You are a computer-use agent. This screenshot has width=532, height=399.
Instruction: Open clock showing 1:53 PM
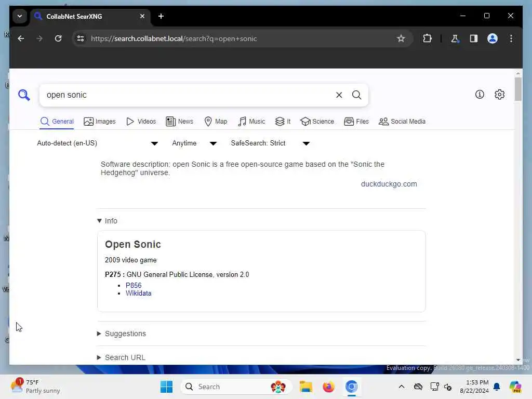pos(474,387)
